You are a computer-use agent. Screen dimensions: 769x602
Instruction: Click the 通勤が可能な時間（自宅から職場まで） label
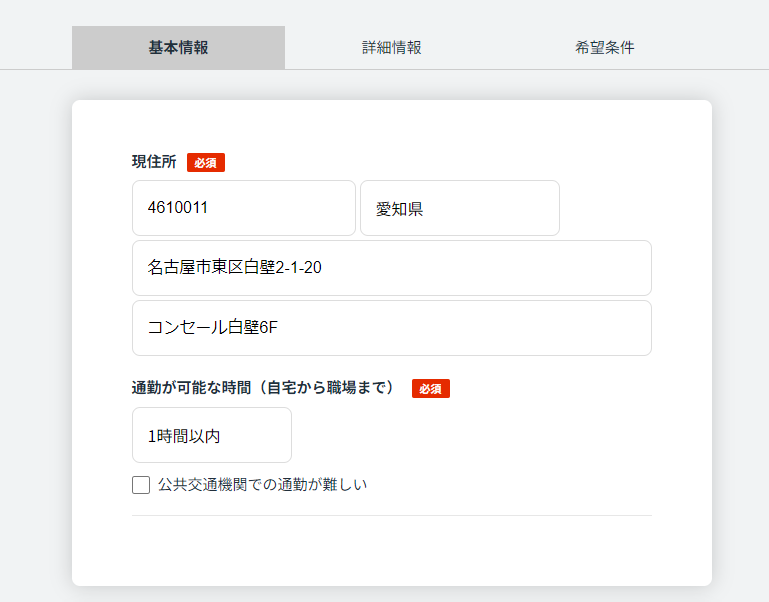(264, 388)
